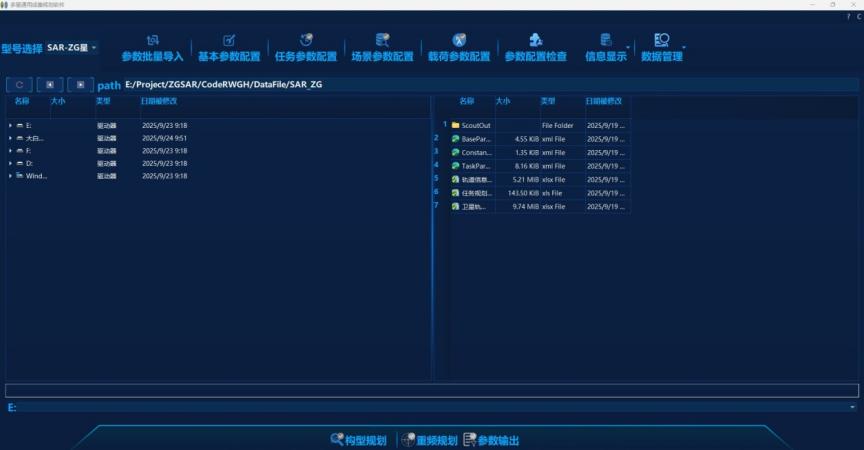
Task: Open 载荷参数配置 payload configuration
Action: pyautogui.click(x=459, y=47)
